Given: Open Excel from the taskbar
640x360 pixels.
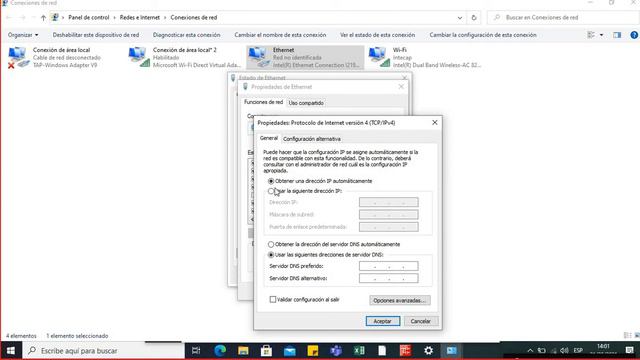Looking at the screenshot, I should (359, 351).
